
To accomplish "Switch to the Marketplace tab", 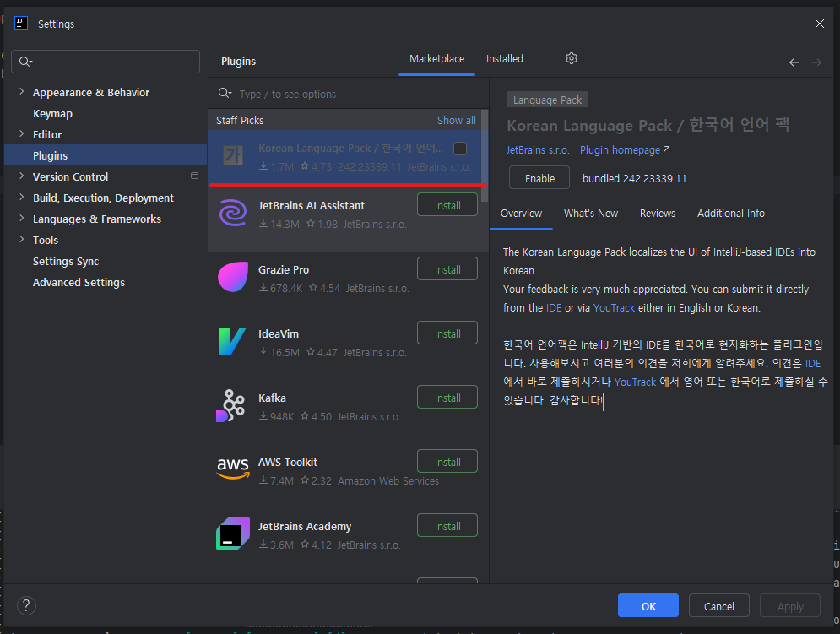I will (436, 59).
